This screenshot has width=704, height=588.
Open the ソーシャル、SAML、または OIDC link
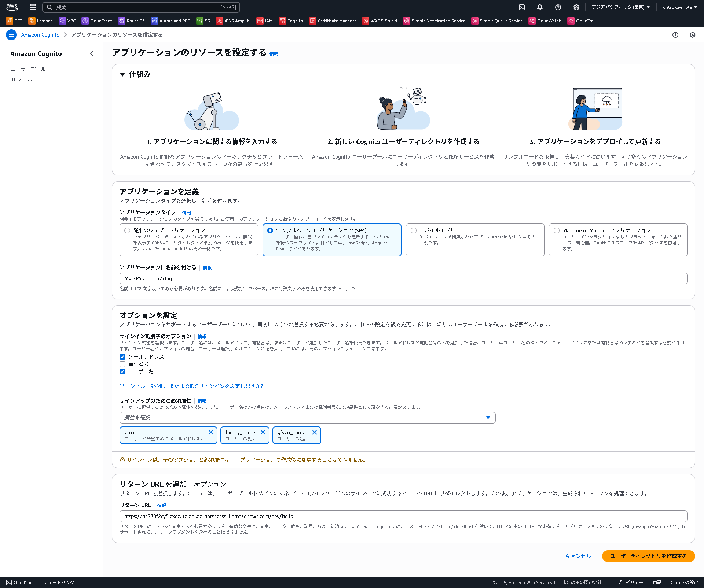pyautogui.click(x=191, y=386)
